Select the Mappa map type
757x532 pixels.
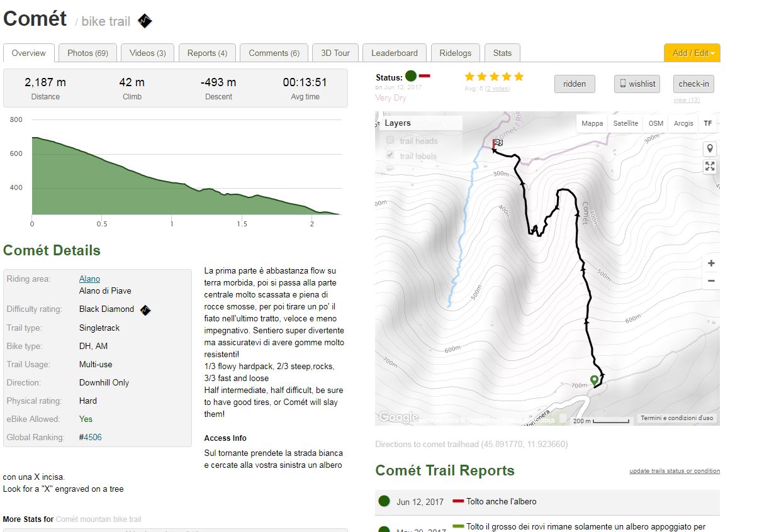592,123
